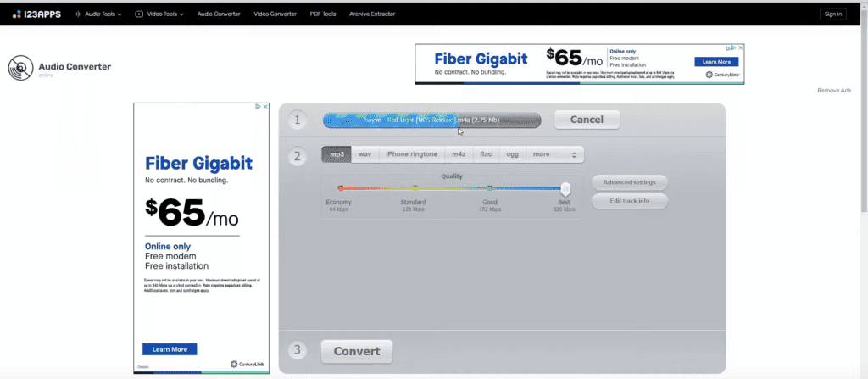Click the Audio Converter disc icon
Screen dimensions: 868x379
[x=21, y=68]
